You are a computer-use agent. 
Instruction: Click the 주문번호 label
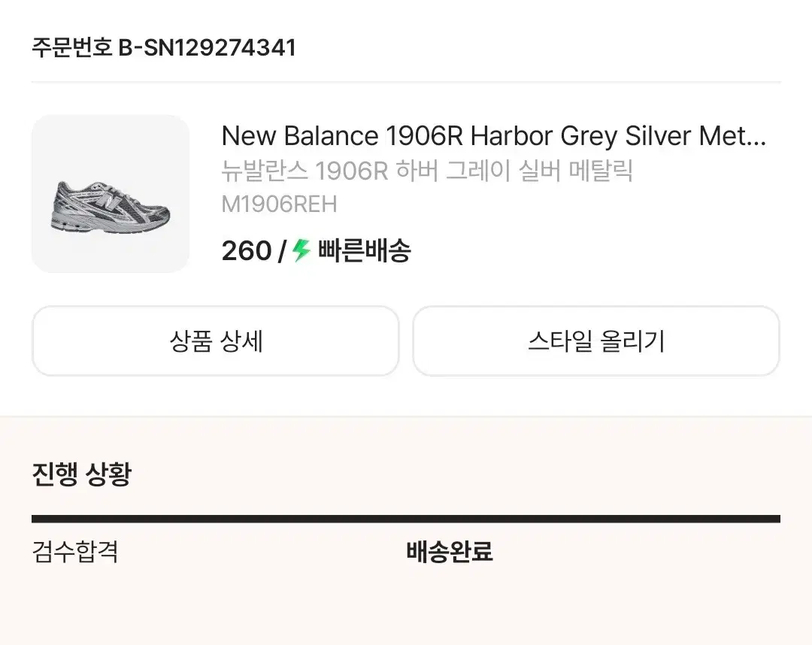(72, 48)
